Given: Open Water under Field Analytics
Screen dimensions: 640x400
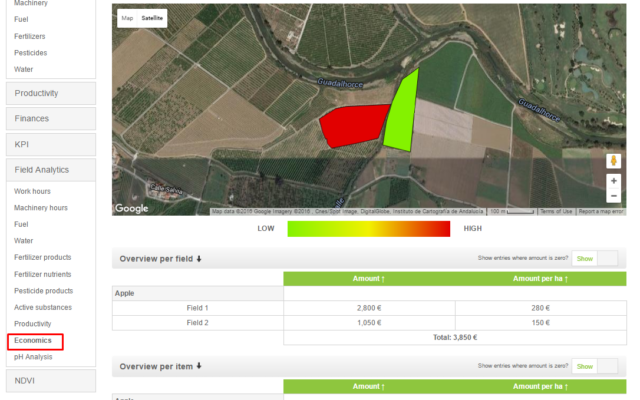Looking at the screenshot, I should coord(24,241).
